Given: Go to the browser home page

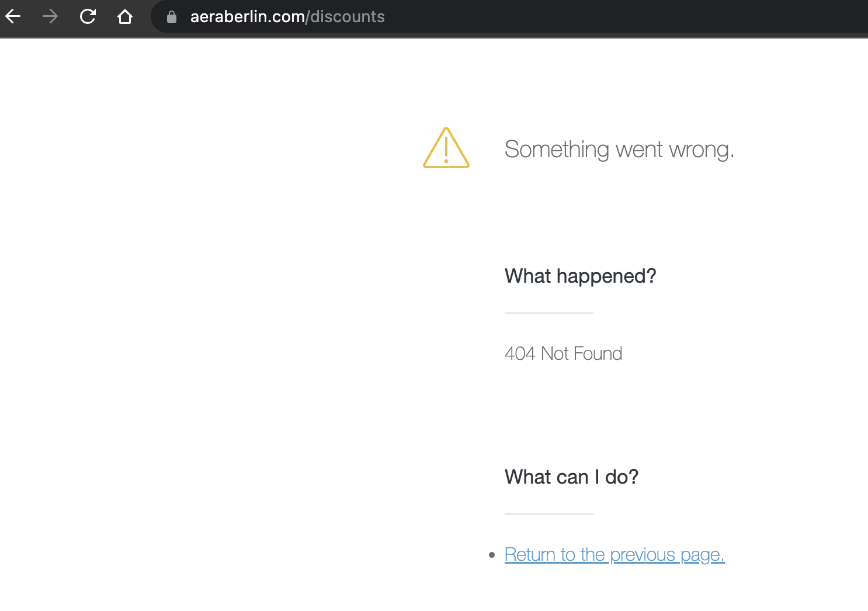Looking at the screenshot, I should click(125, 16).
